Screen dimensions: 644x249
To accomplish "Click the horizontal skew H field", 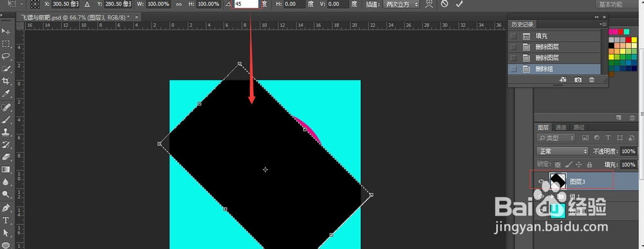I will click(x=295, y=4).
